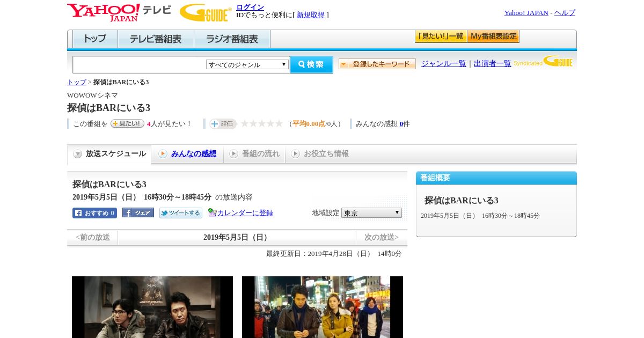
Task: Click the Twitter ツイートする button
Action: [181, 213]
